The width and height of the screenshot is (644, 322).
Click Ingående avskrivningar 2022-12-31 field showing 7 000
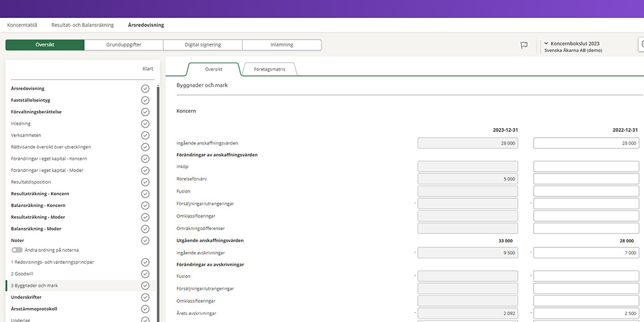click(586, 253)
